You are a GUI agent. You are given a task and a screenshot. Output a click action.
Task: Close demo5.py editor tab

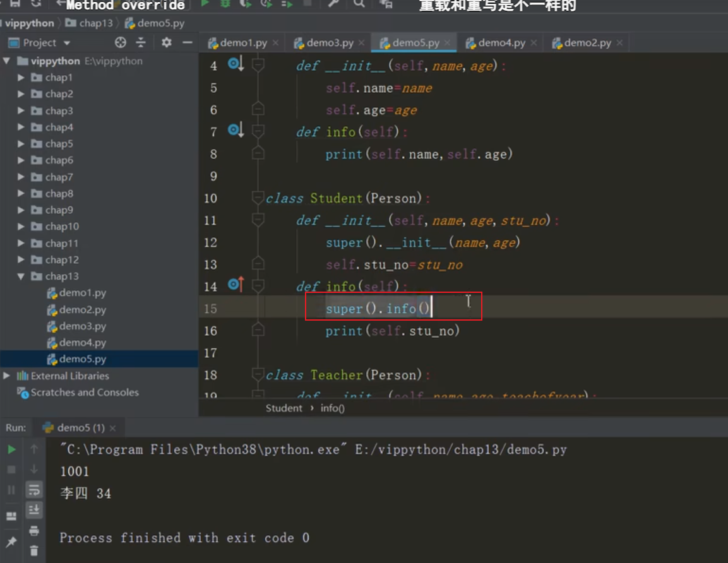pyautogui.click(x=447, y=43)
